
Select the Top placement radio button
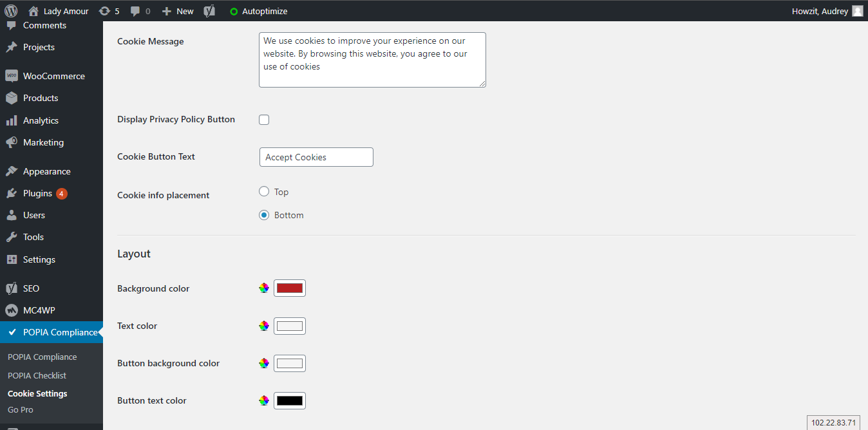tap(264, 191)
